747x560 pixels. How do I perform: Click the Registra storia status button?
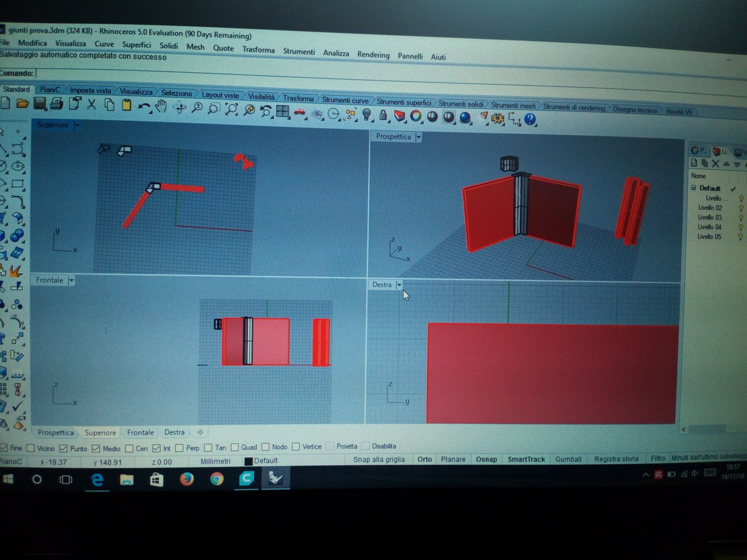pyautogui.click(x=616, y=459)
